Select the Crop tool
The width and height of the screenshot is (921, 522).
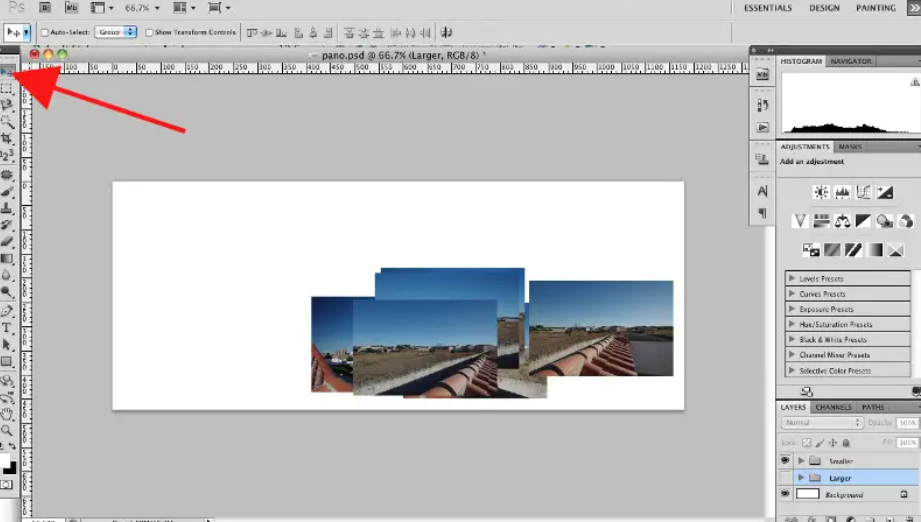click(6, 139)
